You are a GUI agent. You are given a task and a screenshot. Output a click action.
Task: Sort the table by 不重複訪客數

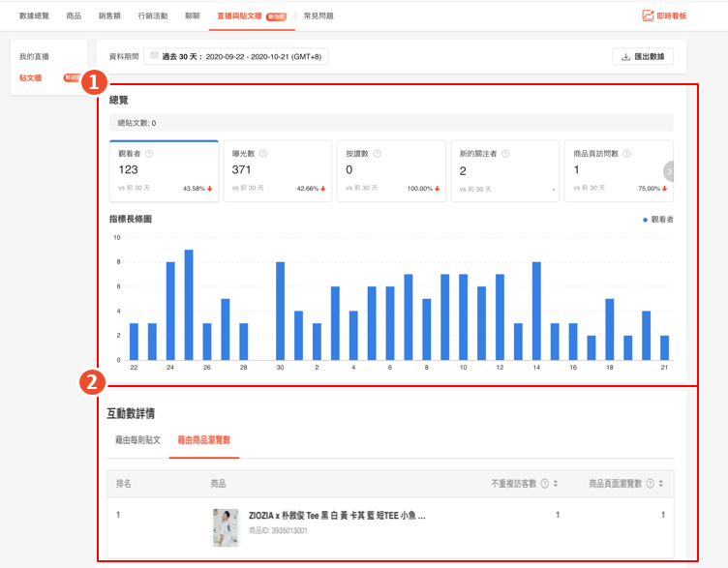point(556,484)
